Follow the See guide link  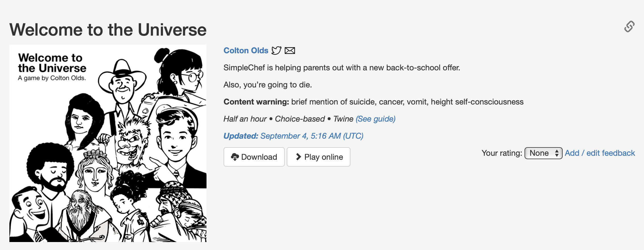375,119
